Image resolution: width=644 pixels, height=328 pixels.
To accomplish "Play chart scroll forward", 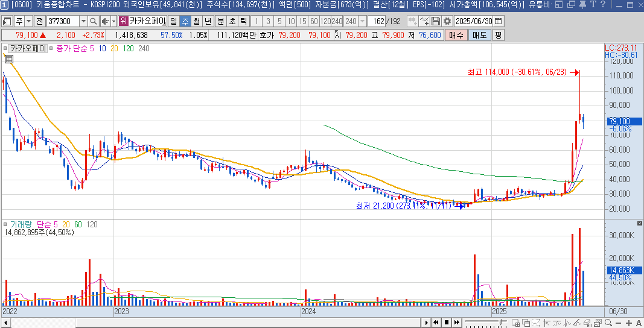I will click(x=426, y=323).
